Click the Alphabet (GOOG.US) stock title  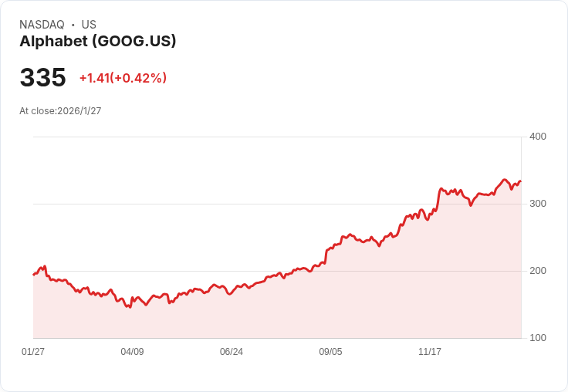98,42
